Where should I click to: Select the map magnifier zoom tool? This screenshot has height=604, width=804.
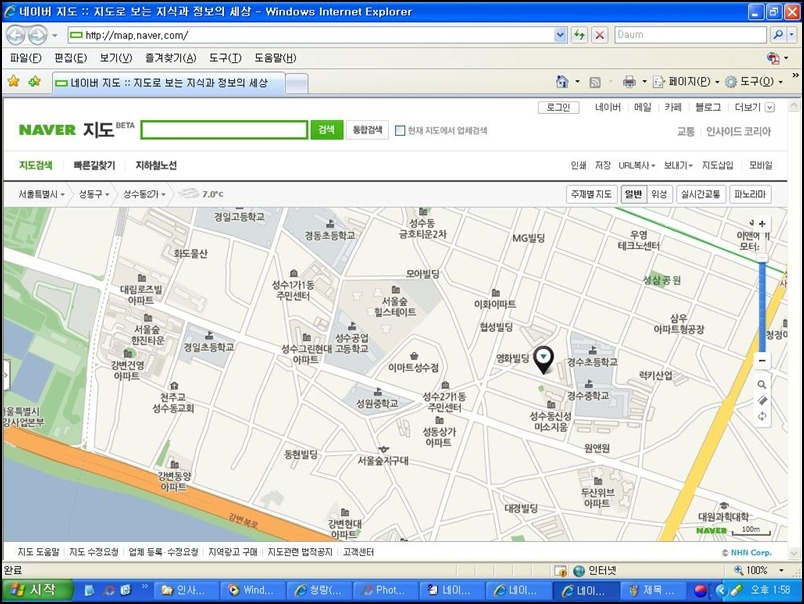click(x=762, y=383)
